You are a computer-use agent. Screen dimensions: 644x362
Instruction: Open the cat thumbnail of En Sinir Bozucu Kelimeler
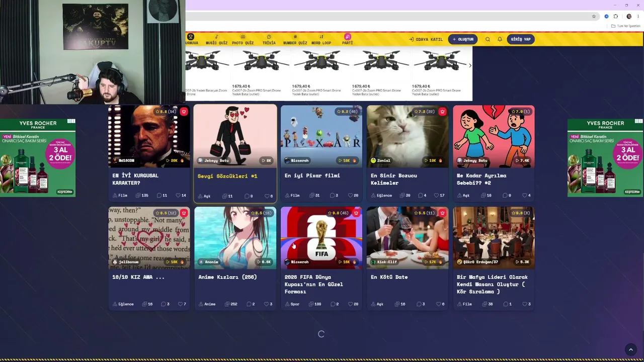coord(408,136)
